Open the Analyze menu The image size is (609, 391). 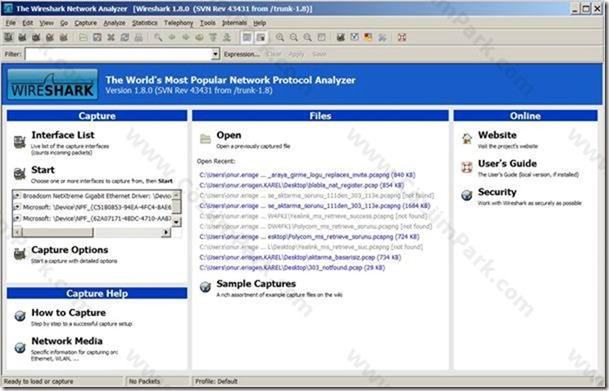(114, 23)
